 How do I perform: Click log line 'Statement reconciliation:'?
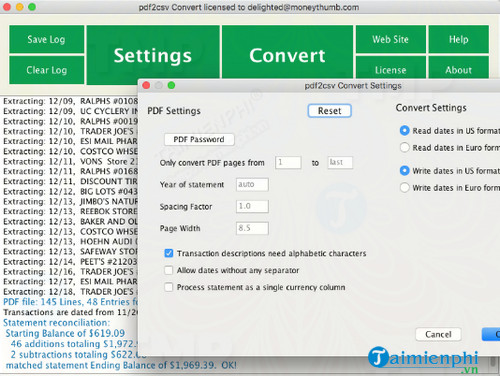(x=56, y=323)
